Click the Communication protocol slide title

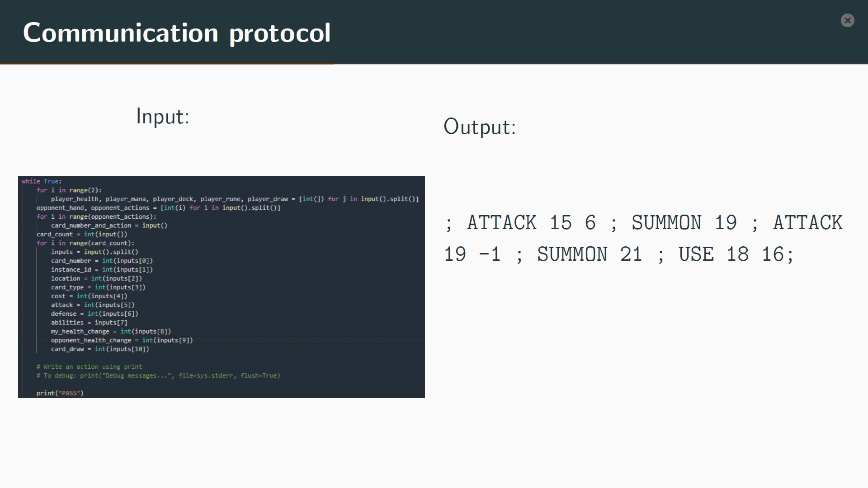(x=177, y=33)
